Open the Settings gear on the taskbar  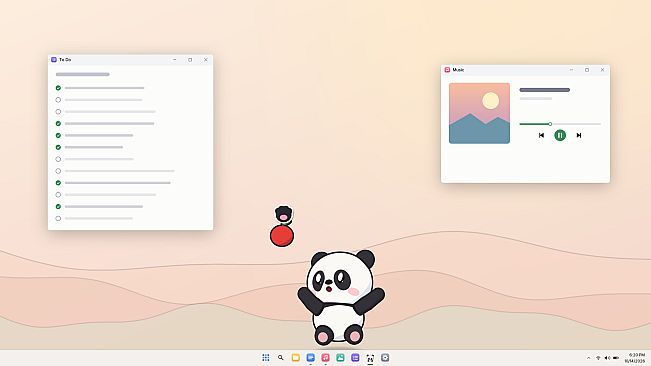[x=385, y=358]
